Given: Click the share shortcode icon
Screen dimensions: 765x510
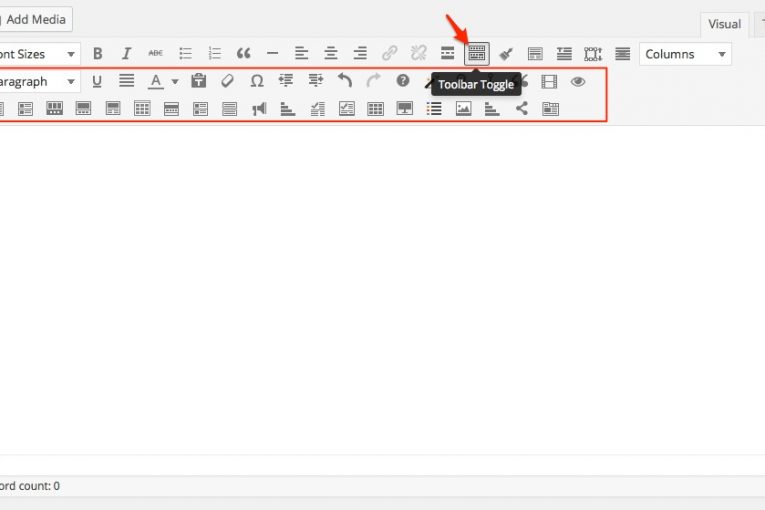Looking at the screenshot, I should coord(522,108).
